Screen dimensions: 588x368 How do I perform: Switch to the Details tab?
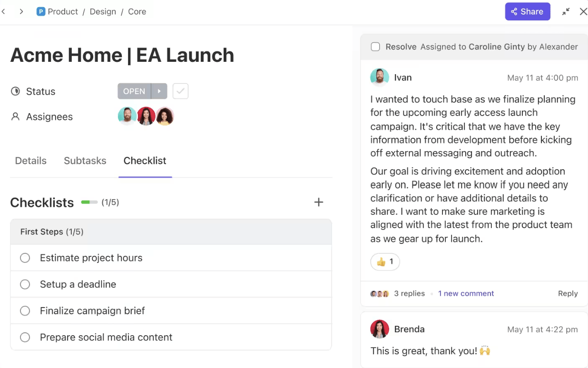tap(31, 161)
